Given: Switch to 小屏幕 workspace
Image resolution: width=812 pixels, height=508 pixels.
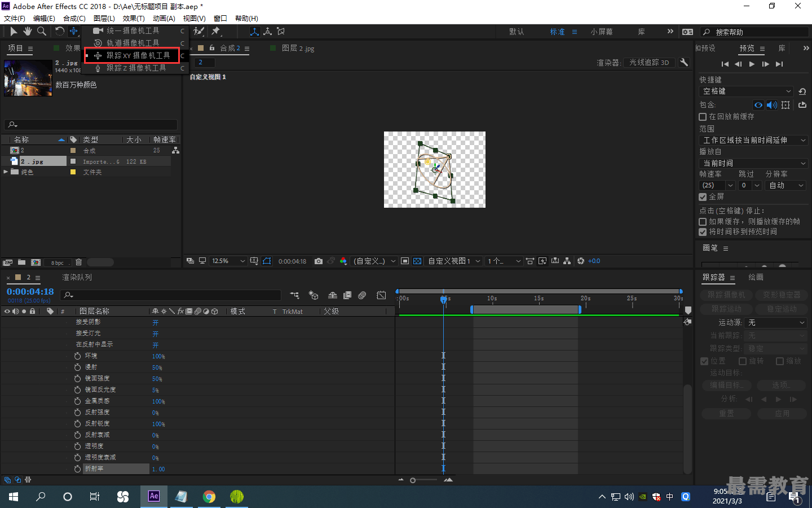Looking at the screenshot, I should tap(602, 32).
